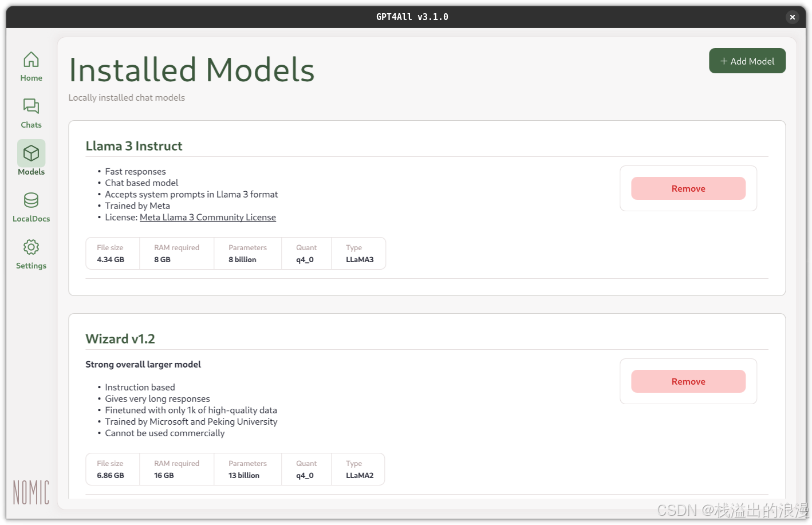Screen dimensions: 812x525
Task: Click the Nomic logo
Action: [31, 492]
